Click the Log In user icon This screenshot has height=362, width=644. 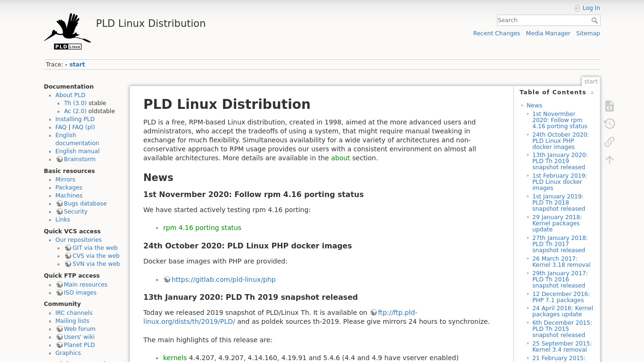(577, 8)
